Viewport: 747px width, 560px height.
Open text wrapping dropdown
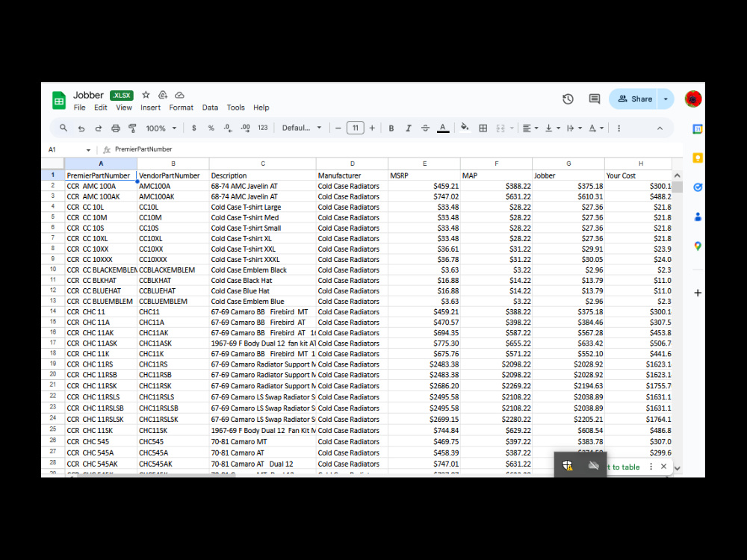click(574, 128)
